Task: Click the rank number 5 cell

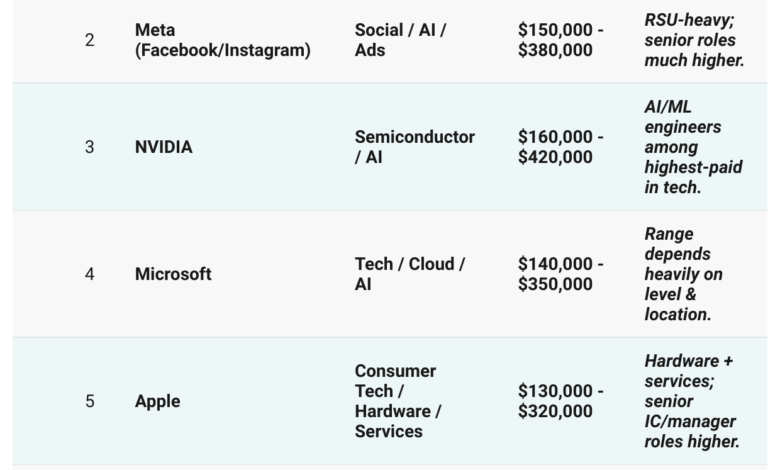Action: pos(89,401)
